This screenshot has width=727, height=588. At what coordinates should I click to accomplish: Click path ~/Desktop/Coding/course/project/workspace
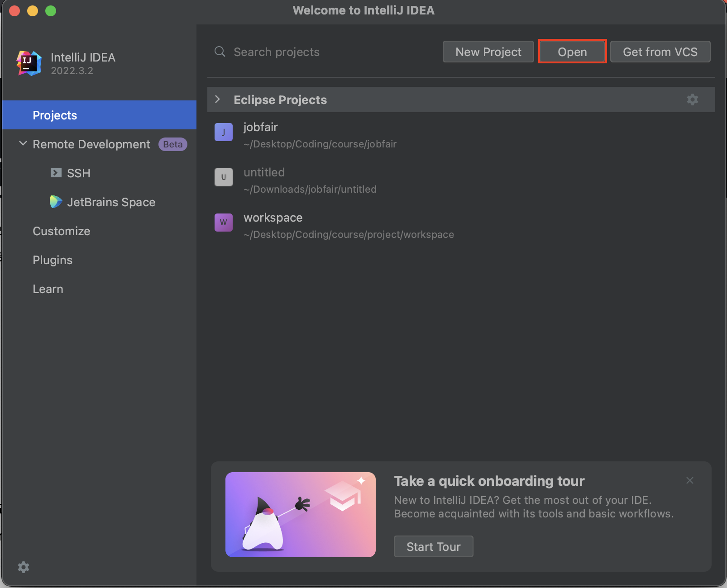[x=349, y=234]
